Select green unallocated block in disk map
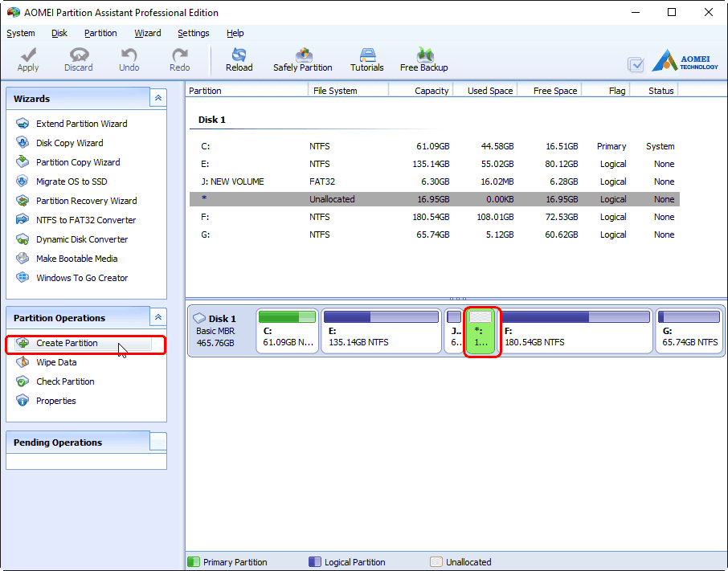The height and width of the screenshot is (571, 728). point(481,331)
